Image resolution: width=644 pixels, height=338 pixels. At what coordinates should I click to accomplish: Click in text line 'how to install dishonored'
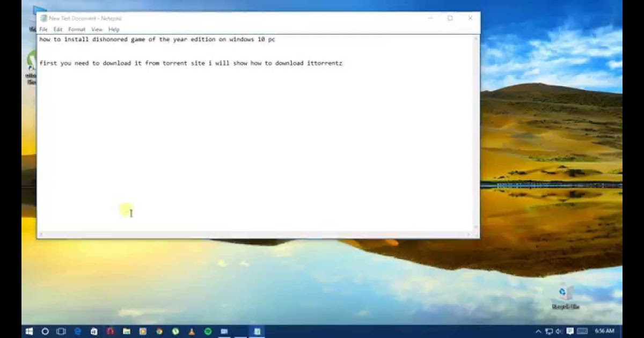[x=157, y=40]
